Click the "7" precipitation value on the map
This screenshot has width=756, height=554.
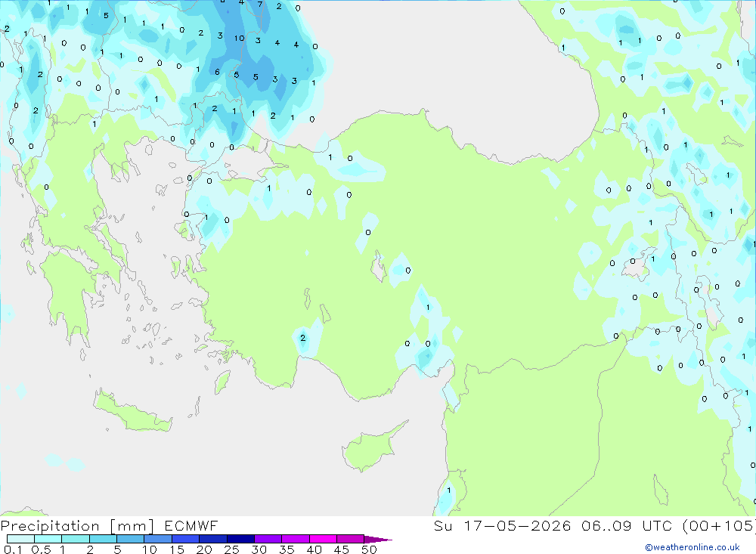click(x=260, y=5)
